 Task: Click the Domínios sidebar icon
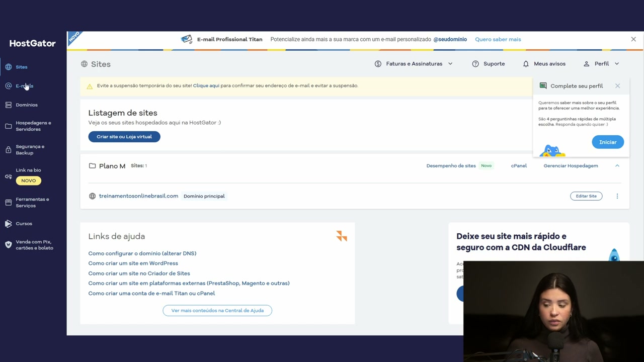coord(9,105)
